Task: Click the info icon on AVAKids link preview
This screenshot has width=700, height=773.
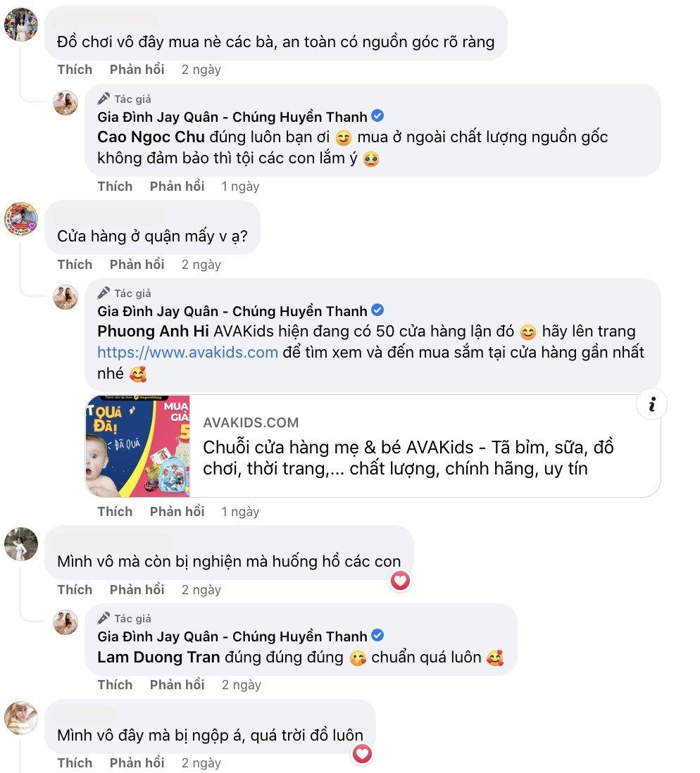Action: point(651,404)
